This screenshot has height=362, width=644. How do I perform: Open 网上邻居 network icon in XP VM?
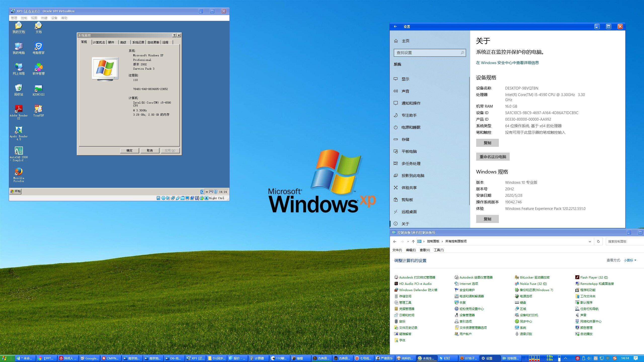19,69
